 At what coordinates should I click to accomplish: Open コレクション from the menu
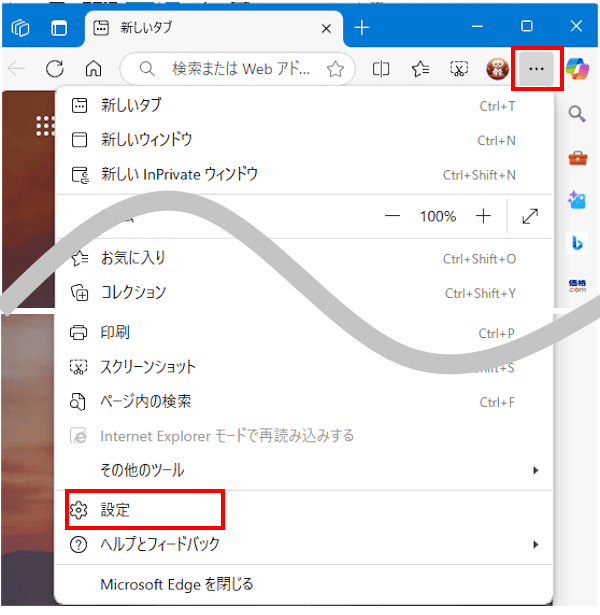(304, 293)
